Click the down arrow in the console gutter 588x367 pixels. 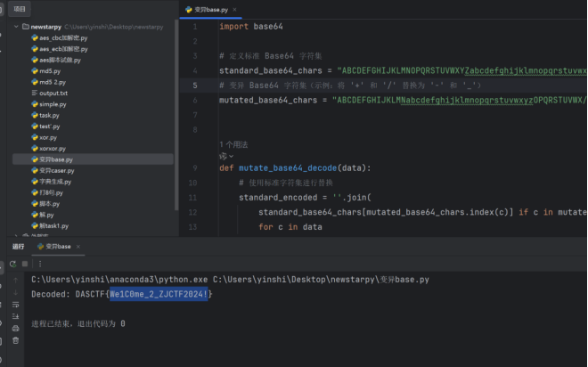15,292
